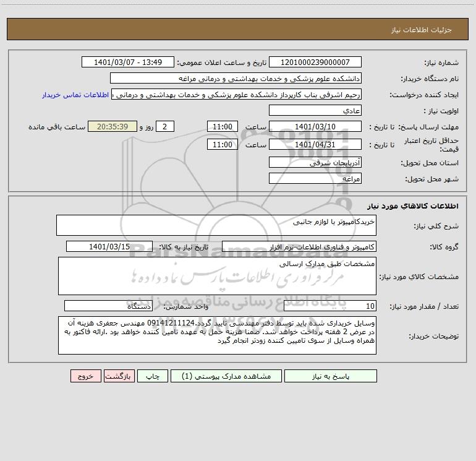Open اطلاعات تماس خریدار link

point(75,95)
